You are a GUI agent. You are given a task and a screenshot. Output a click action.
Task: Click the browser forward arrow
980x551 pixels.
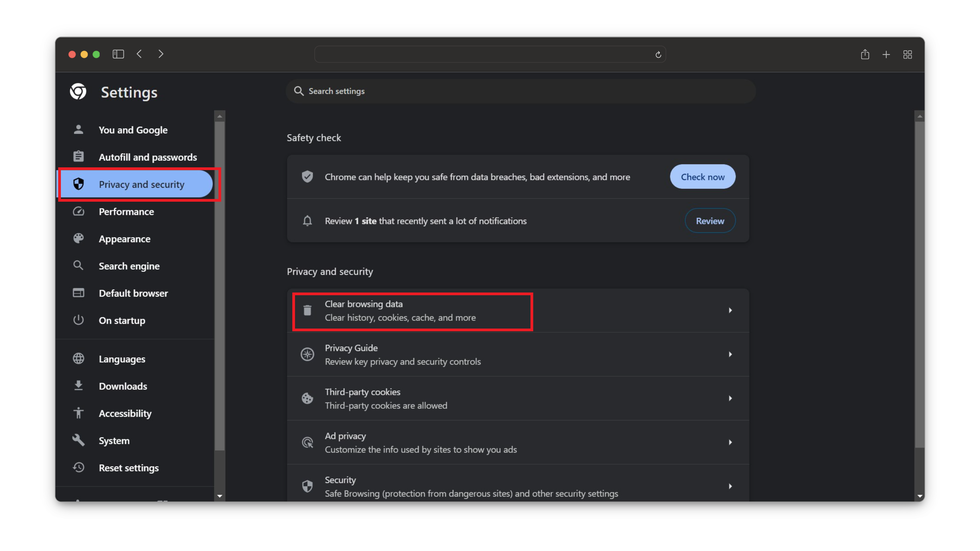point(161,54)
